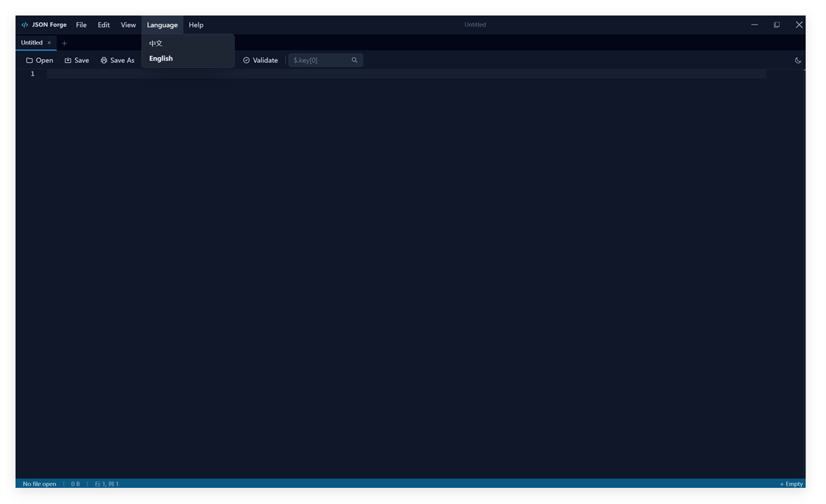
Task: Add a new tab with the plus icon
Action: click(x=64, y=43)
